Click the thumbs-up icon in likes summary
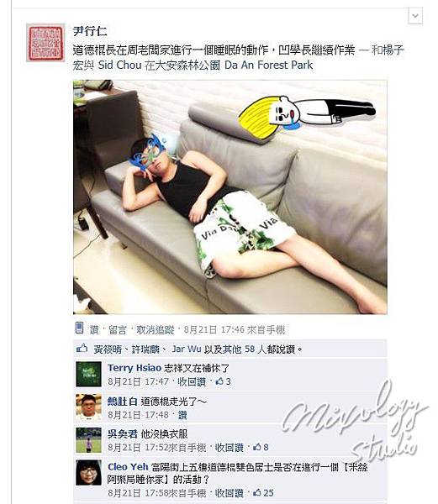438x504 pixels. coord(82,348)
